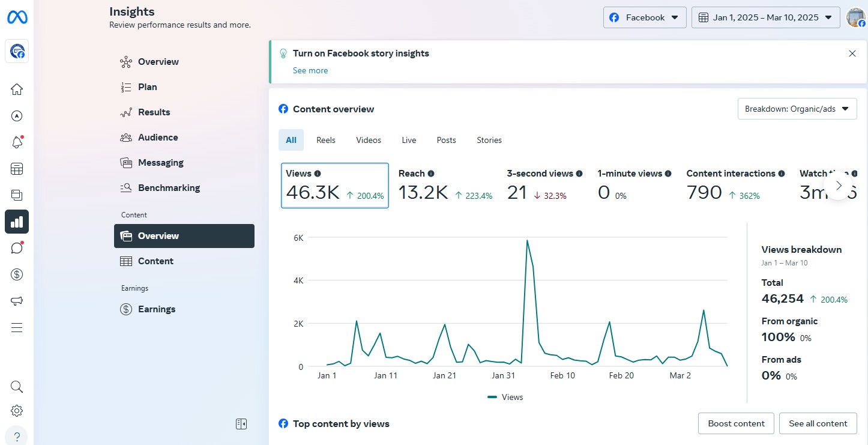Click the info icon next to Reach
The width and height of the screenshot is (868, 445).
point(431,174)
